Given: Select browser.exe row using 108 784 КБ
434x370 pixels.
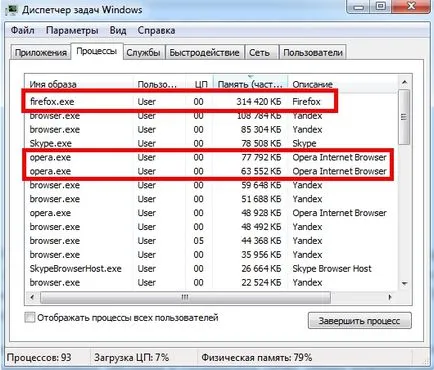Looking at the screenshot, I should 212,116.
